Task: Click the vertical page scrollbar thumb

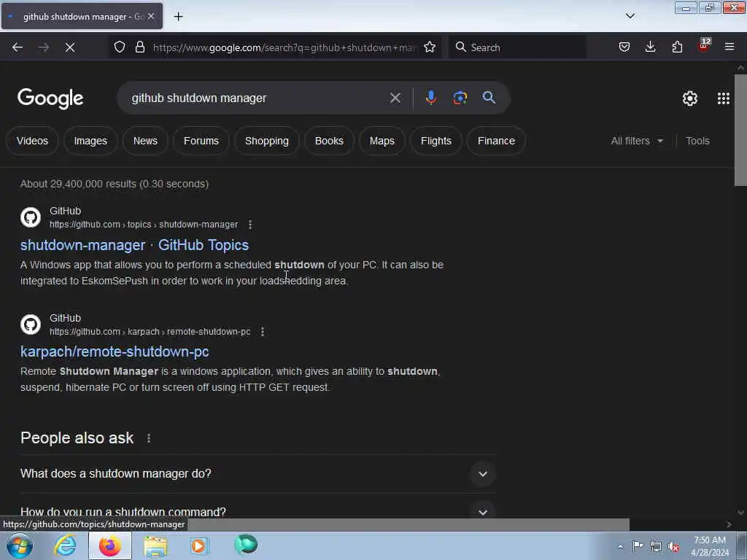Action: click(740, 130)
